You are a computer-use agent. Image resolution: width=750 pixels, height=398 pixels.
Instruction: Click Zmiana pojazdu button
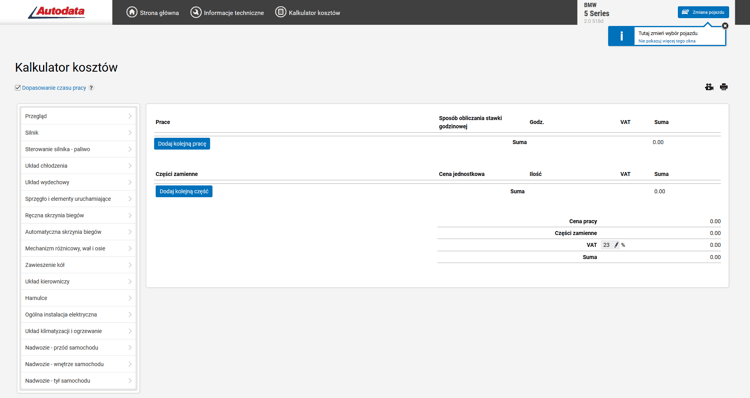pos(703,12)
